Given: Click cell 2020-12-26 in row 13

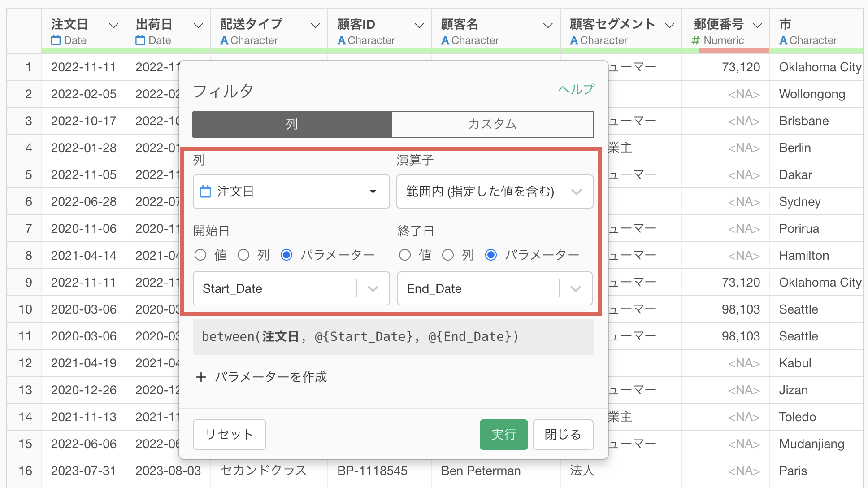Looking at the screenshot, I should (x=84, y=390).
